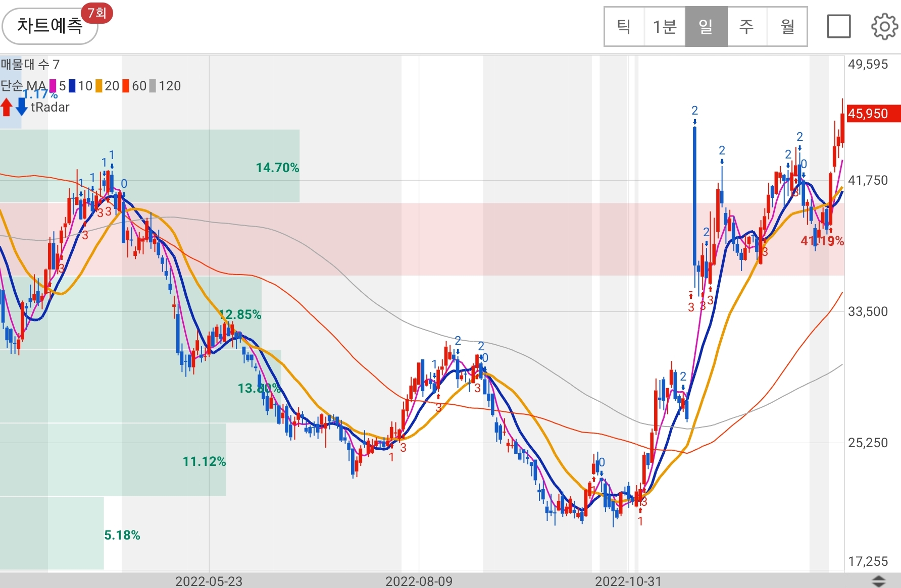The width and height of the screenshot is (901, 588).
Task: Open the 차트예측 chart prediction button
Action: (49, 26)
